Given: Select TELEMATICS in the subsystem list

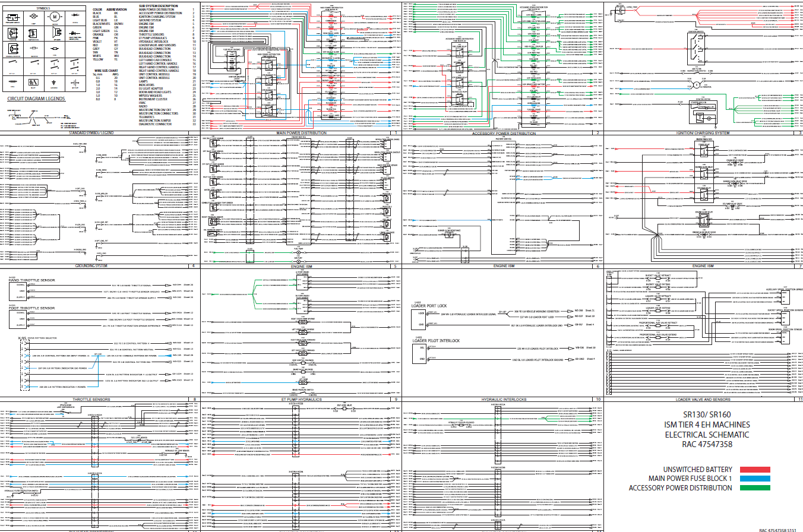Looking at the screenshot, I should (x=146, y=117).
